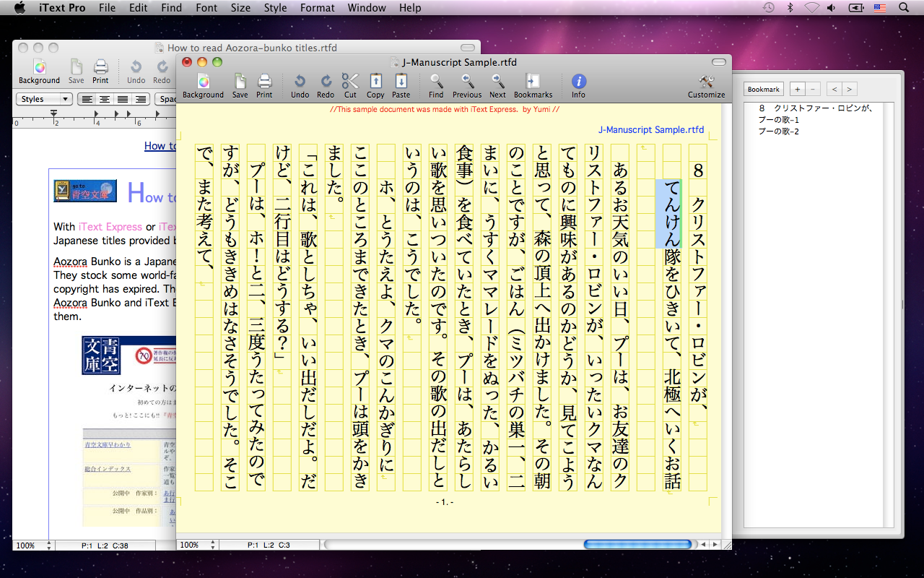
Task: Toggle toolbar visibility pill in J-Manuscript window
Action: click(719, 62)
